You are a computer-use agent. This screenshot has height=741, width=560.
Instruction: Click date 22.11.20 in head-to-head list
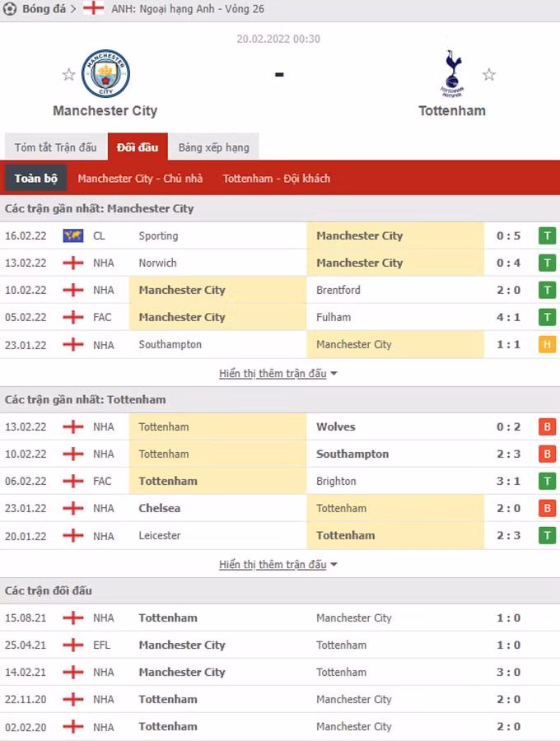point(26,699)
